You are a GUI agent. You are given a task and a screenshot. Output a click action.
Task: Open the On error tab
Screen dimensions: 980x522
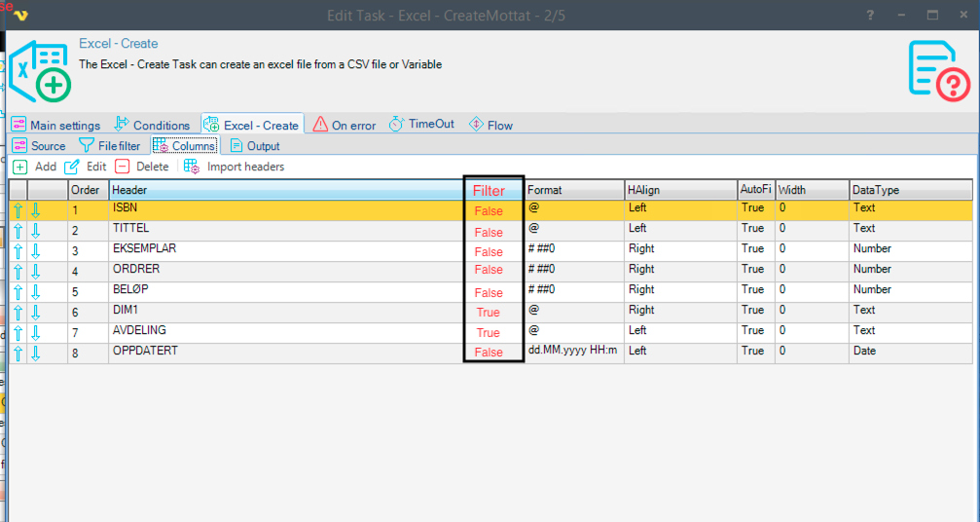[345, 125]
